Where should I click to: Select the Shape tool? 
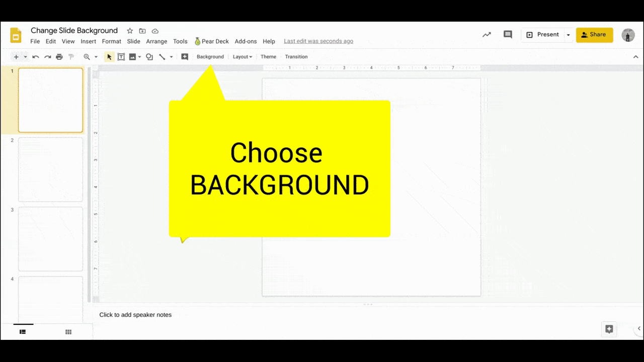149,56
